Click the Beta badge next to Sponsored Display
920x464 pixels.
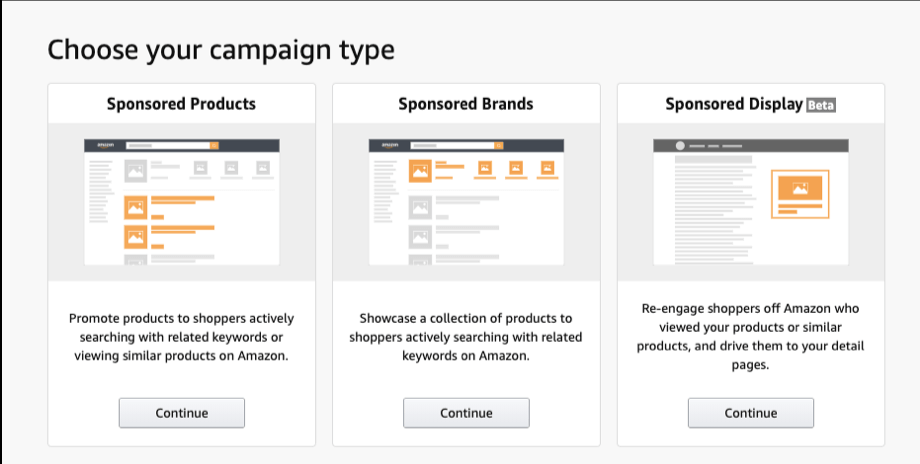tap(821, 105)
